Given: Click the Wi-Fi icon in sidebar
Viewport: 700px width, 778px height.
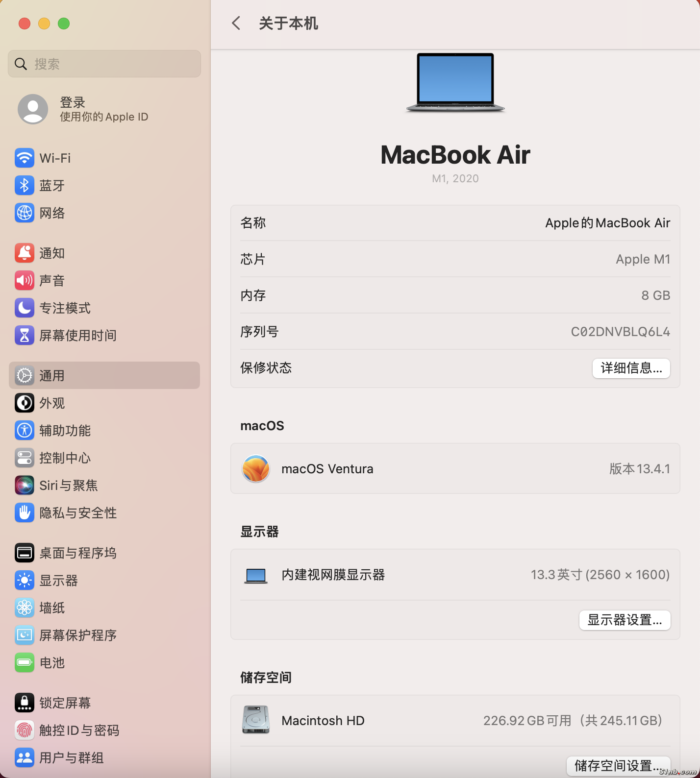Looking at the screenshot, I should coord(25,158).
